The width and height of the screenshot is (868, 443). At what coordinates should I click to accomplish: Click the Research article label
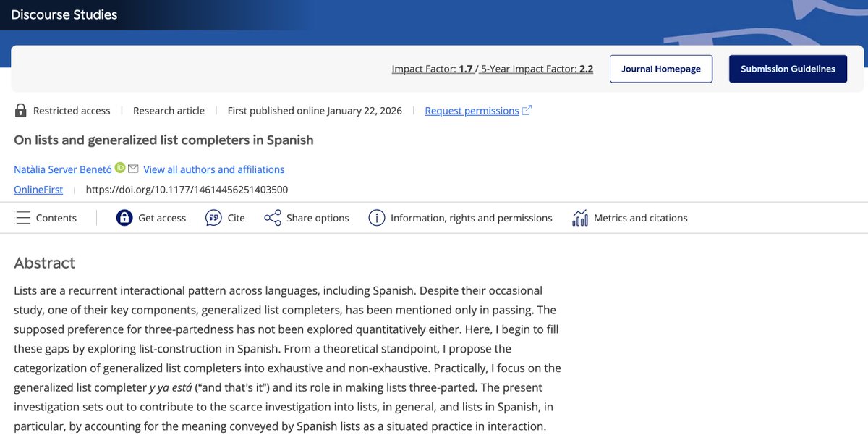(x=169, y=111)
